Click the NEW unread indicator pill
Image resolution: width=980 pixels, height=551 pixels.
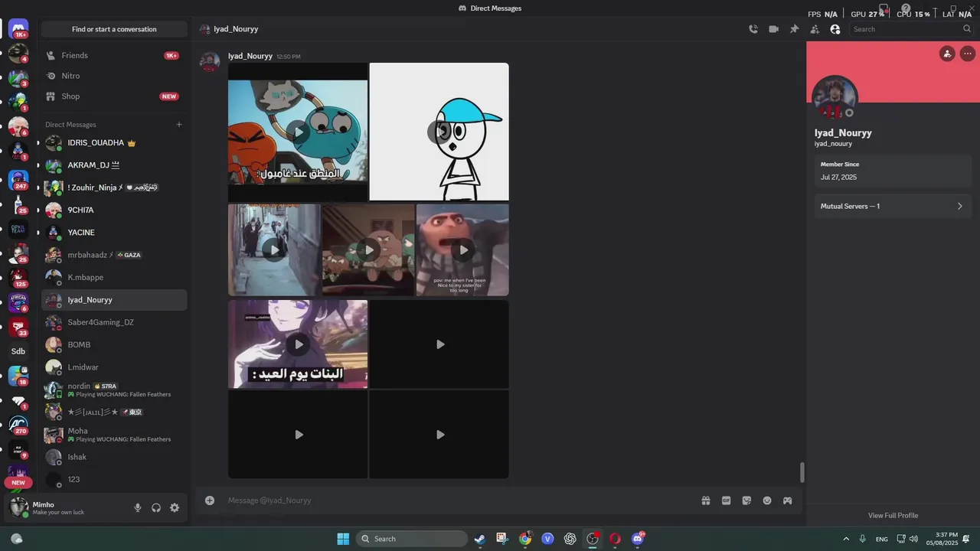[x=18, y=483]
